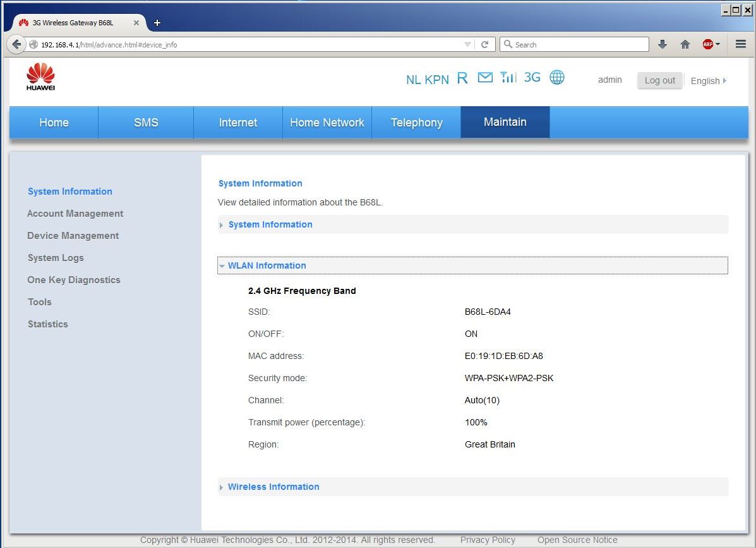
Task: Open the browser downloads arrow icon
Action: tap(663, 44)
